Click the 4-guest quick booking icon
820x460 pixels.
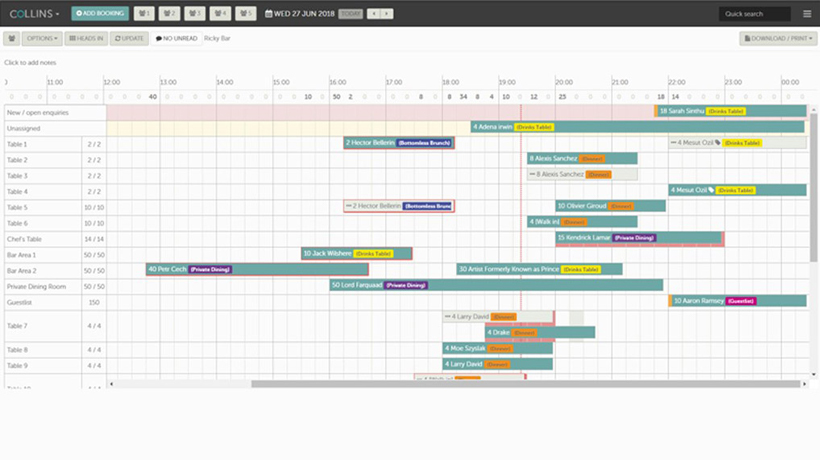pyautogui.click(x=220, y=14)
